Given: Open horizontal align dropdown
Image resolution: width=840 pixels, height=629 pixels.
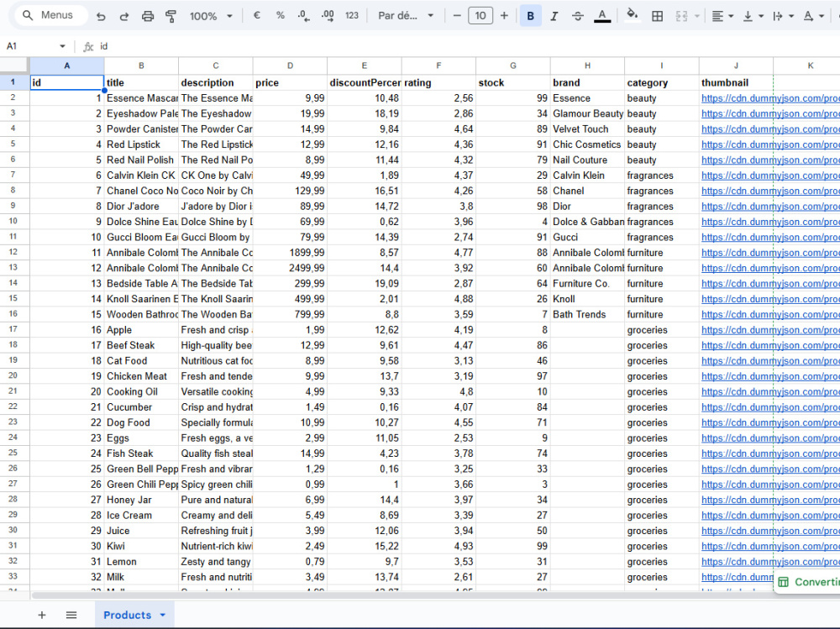Looking at the screenshot, I should (x=722, y=16).
